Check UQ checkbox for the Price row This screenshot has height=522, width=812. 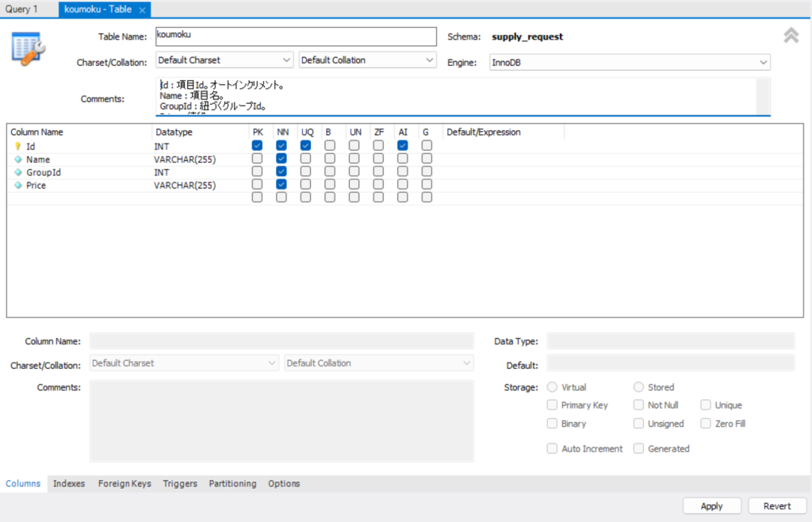click(x=306, y=184)
